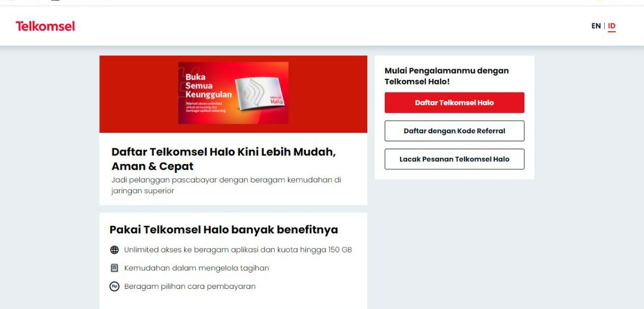Click Mulai Pengalamanmu dengan Telkomsel Halo title
644x309 pixels.
click(447, 76)
